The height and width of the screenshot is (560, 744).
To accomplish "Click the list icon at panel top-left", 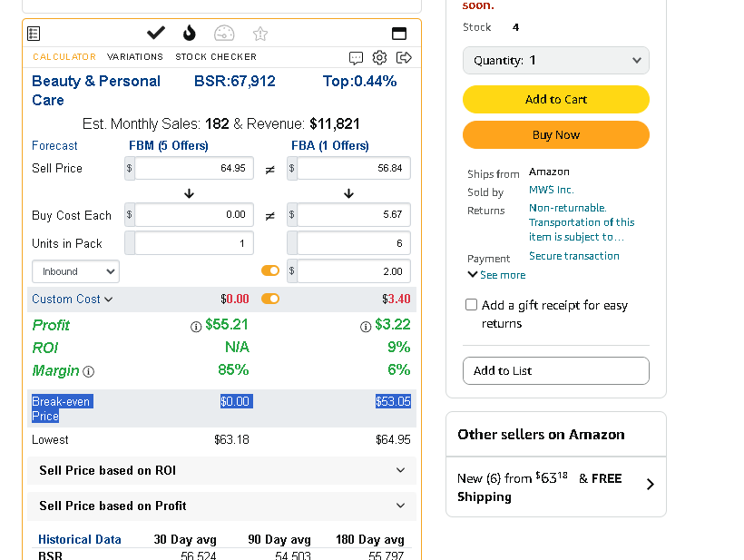I will [x=34, y=34].
